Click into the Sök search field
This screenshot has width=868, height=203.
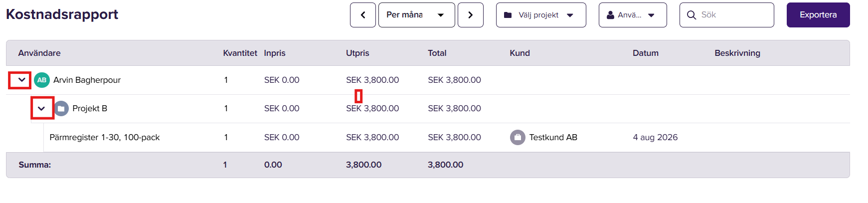pyautogui.click(x=727, y=15)
